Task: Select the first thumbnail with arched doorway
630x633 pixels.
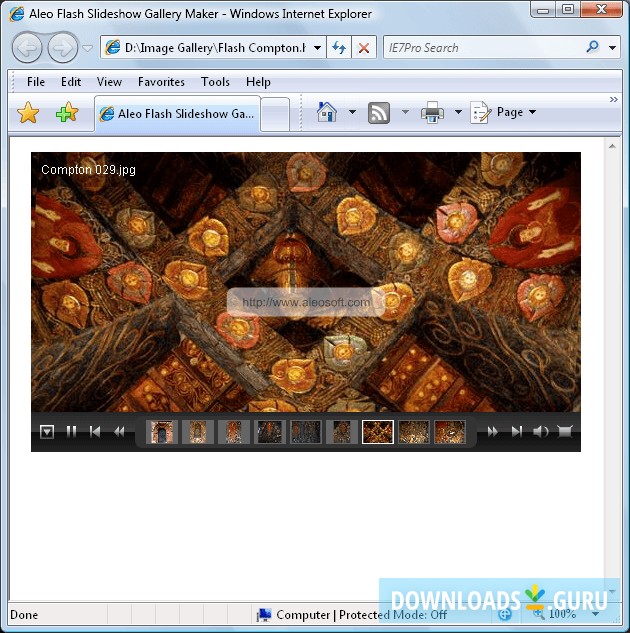Action: [x=162, y=432]
